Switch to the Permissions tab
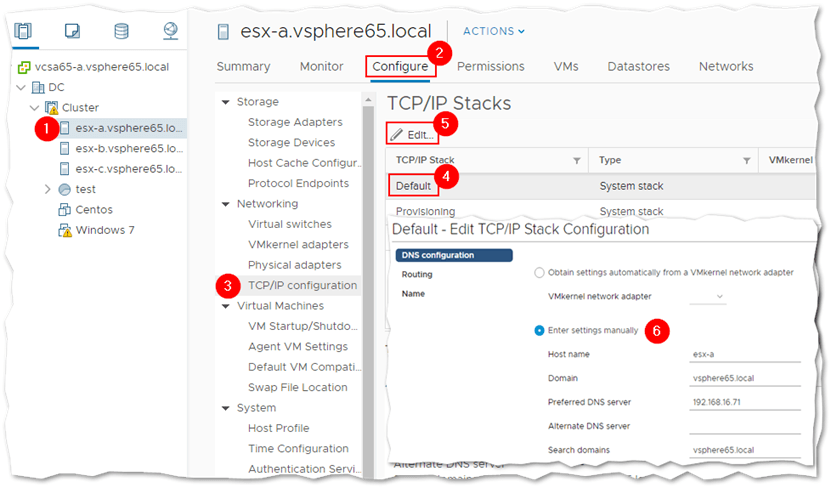Viewport: 831px width, 488px height. click(x=491, y=66)
